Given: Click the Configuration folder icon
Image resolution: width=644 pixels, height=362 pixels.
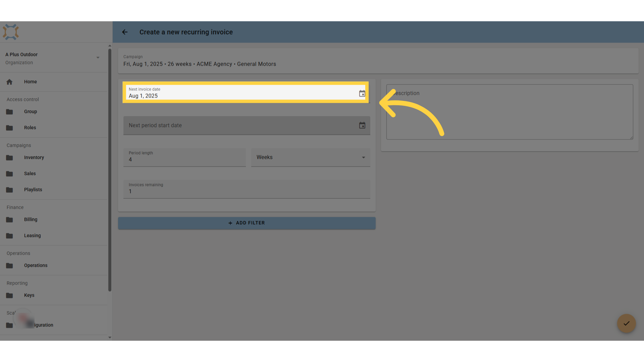Looking at the screenshot, I should pos(9,325).
